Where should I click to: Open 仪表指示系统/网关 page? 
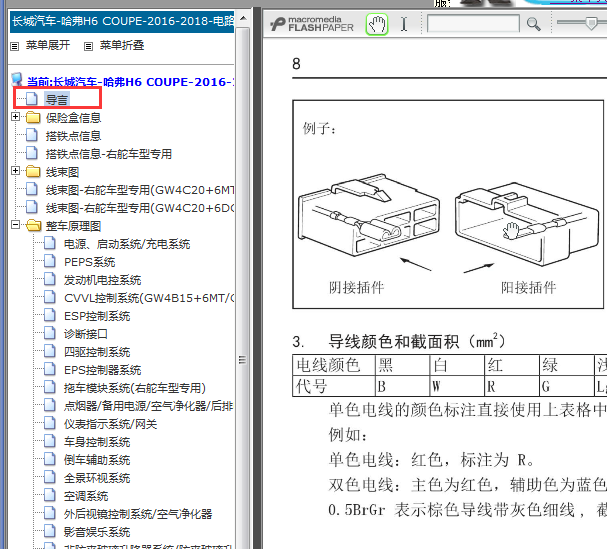(x=110, y=424)
